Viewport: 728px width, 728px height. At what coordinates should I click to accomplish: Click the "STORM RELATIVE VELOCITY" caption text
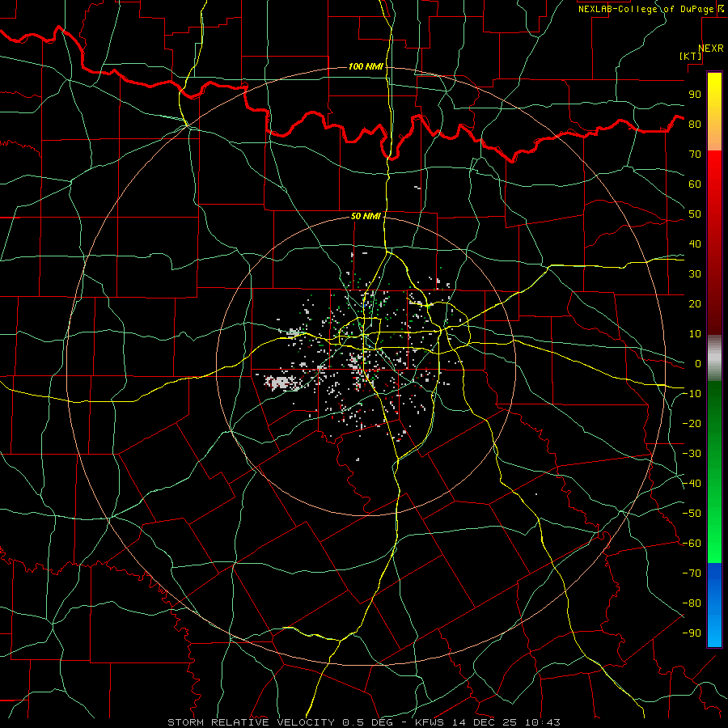click(251, 722)
